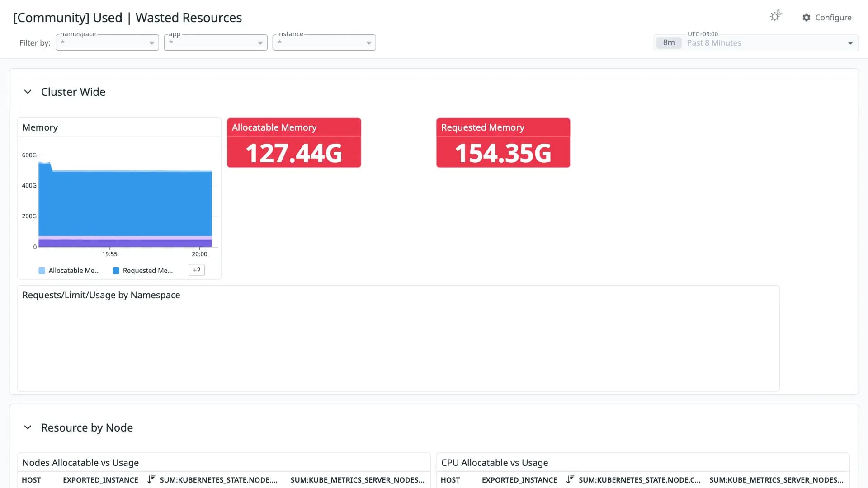Click the dashboard title Used | Wasted Resources
The image size is (868, 488).
[127, 18]
